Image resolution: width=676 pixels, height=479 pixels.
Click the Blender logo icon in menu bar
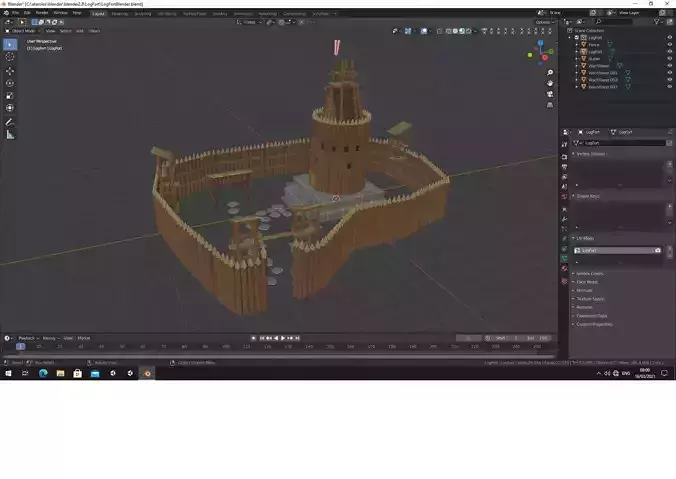(x=6, y=13)
